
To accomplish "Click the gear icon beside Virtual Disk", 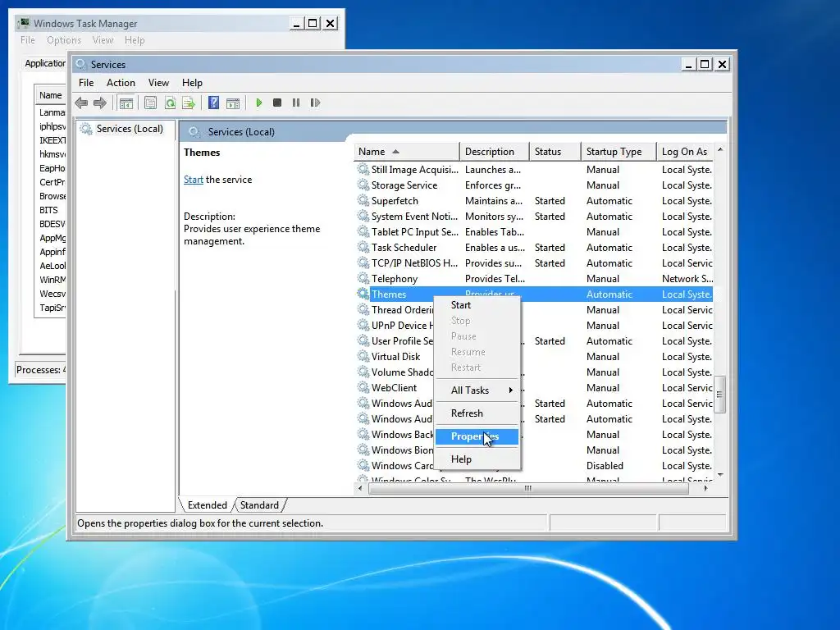I will (x=363, y=356).
